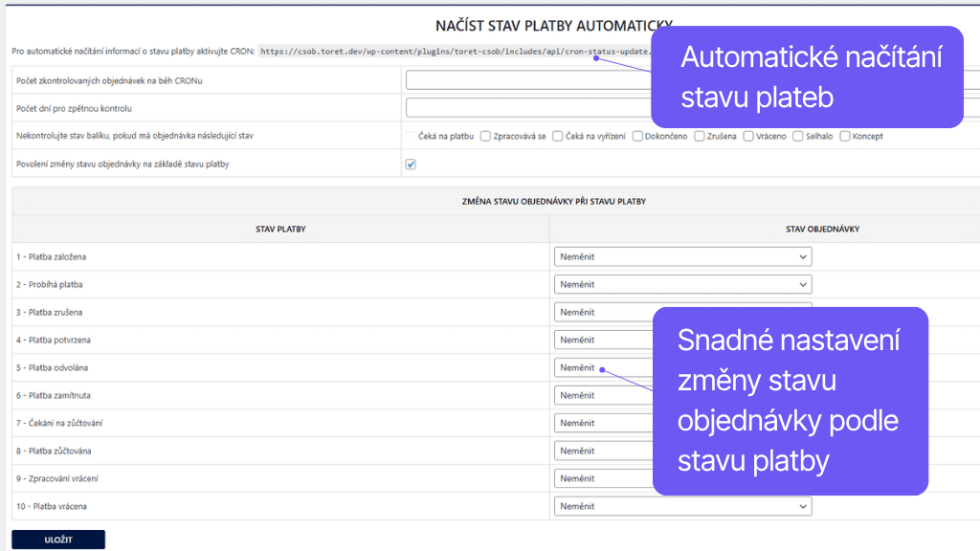Open dropdown for '9 - Zpracování vrácení'
The height and width of the screenshot is (551, 980).
tap(604, 478)
